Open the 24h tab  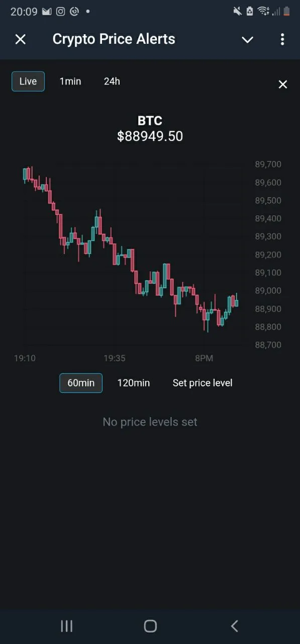tap(112, 81)
